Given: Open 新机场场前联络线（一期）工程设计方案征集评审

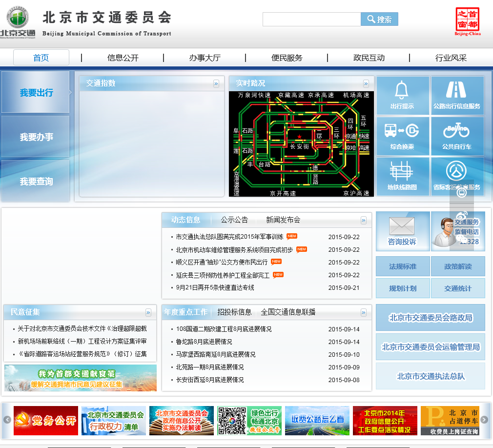Looking at the screenshot, I should point(82,342).
